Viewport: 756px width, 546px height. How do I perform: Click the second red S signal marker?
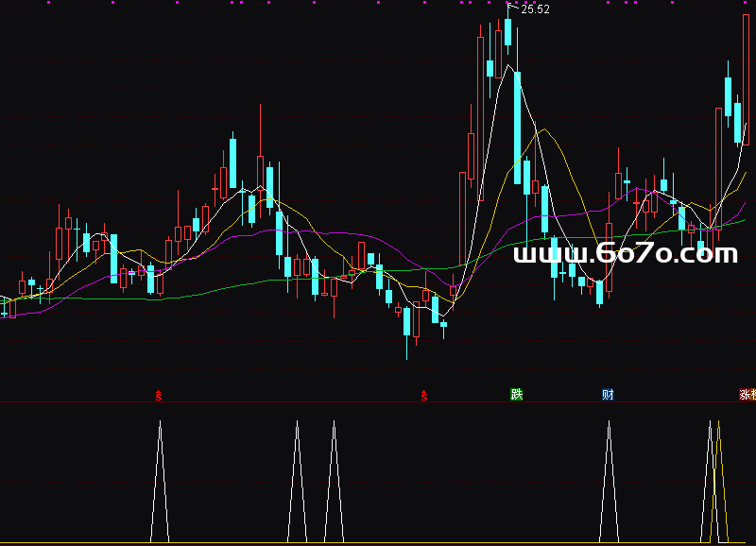[x=424, y=394]
